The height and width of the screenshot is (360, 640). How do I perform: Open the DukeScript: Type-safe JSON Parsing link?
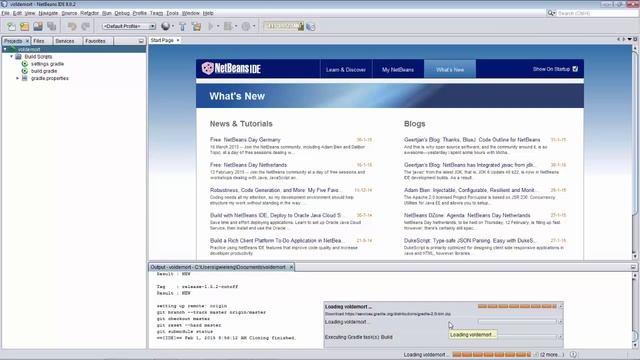click(x=470, y=240)
